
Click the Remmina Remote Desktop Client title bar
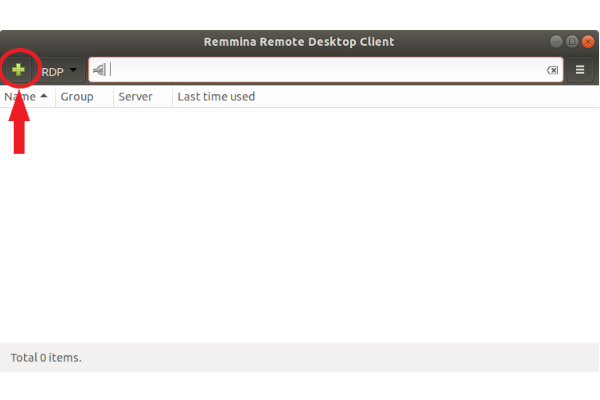(300, 41)
